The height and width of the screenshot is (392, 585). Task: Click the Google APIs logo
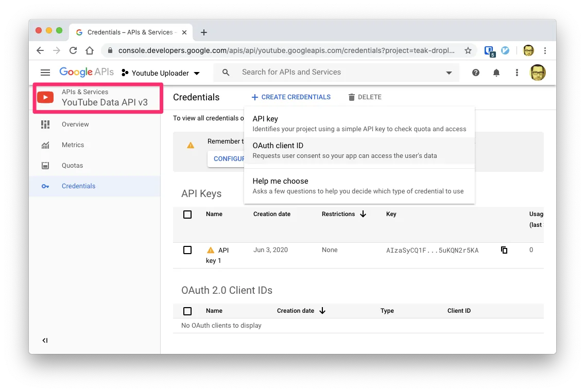coord(87,73)
